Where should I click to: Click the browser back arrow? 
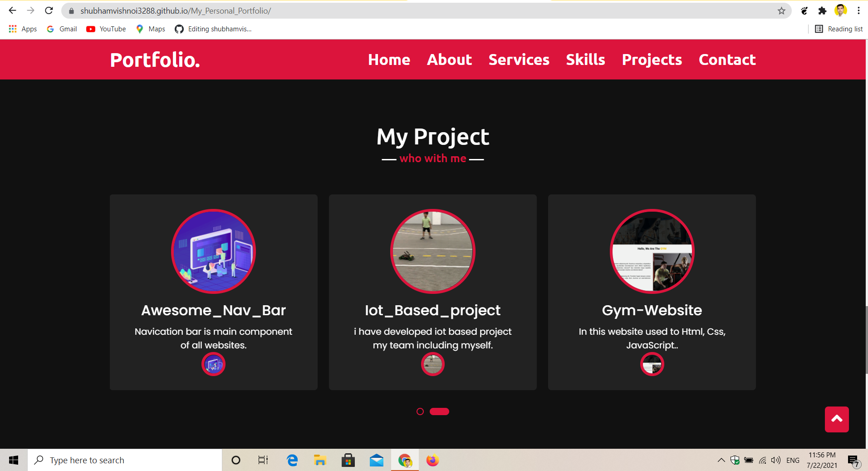[12, 10]
